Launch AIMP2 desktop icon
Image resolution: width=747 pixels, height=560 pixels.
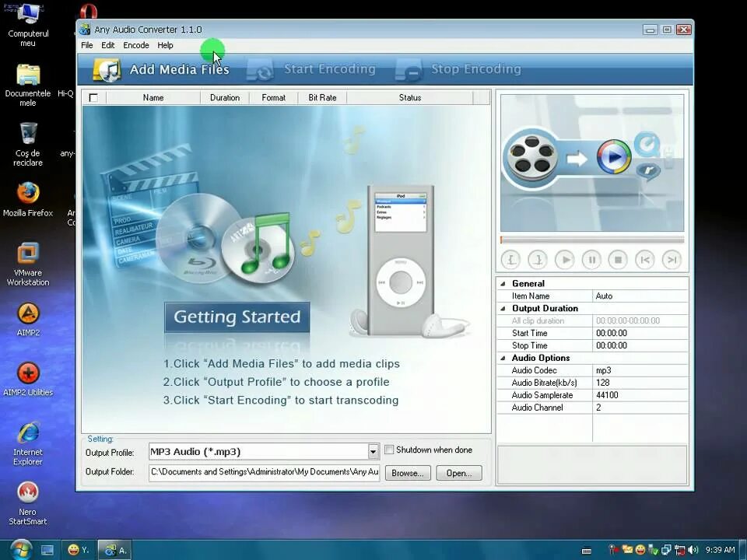(x=28, y=319)
